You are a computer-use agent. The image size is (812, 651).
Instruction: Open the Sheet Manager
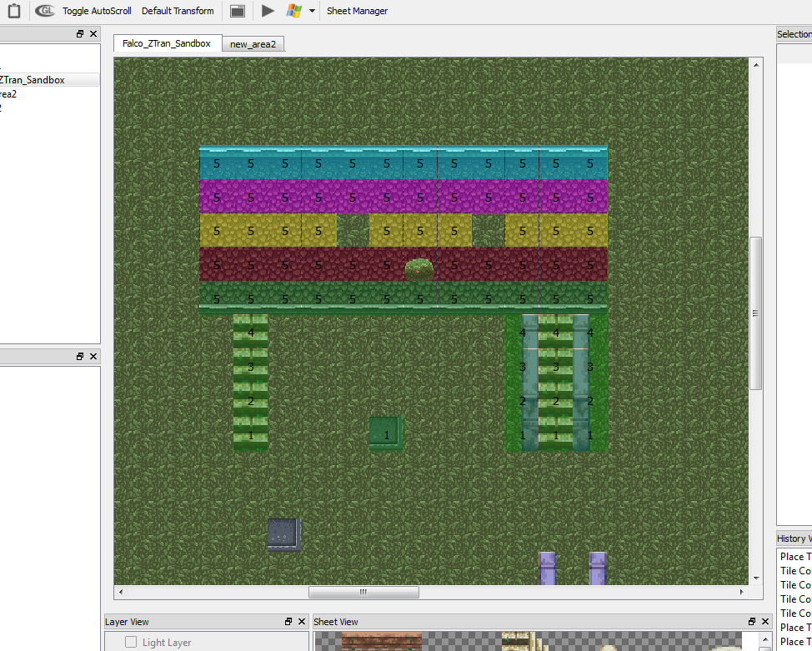pos(358,11)
